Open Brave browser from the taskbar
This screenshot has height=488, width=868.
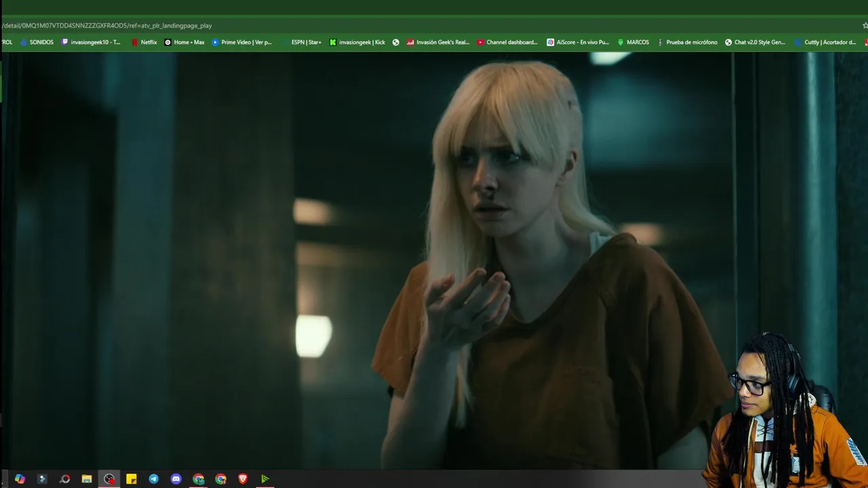[243, 479]
